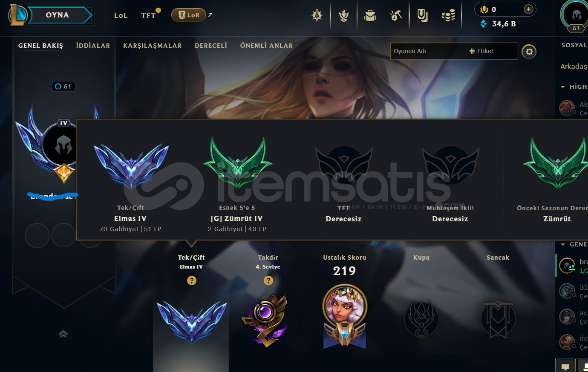Click the profile settings gear icon
The height and width of the screenshot is (372, 588).
coord(529,52)
